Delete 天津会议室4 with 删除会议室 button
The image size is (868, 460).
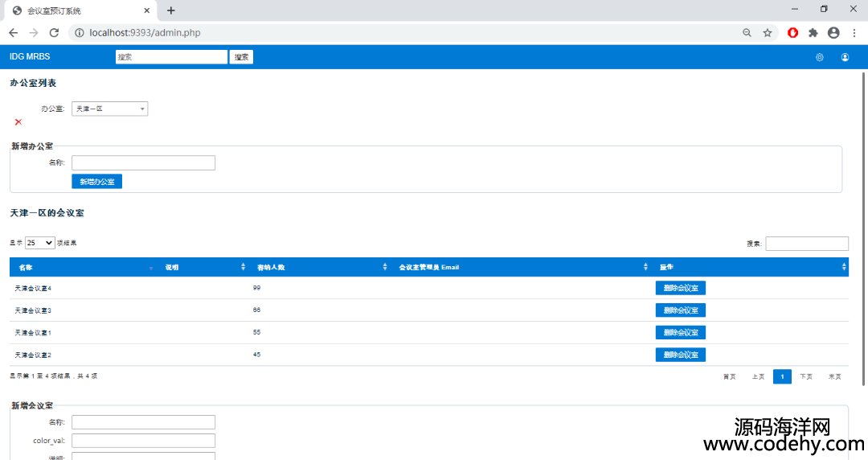click(680, 288)
